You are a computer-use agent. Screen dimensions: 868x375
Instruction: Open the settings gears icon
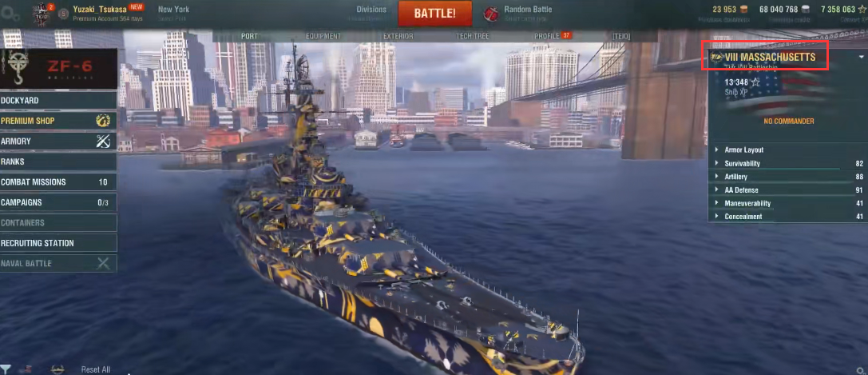pos(10,14)
